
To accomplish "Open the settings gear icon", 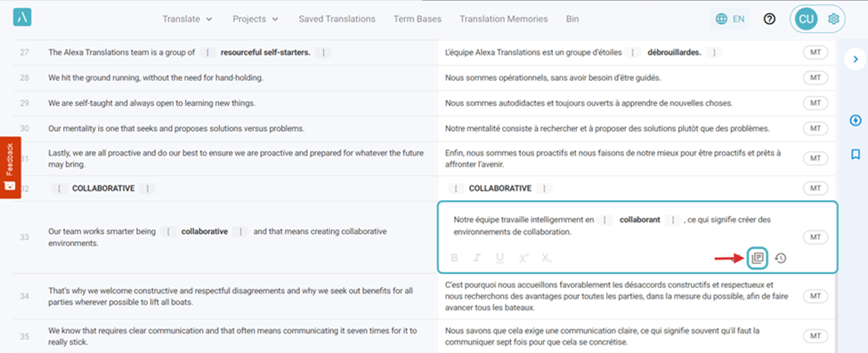I will [833, 19].
